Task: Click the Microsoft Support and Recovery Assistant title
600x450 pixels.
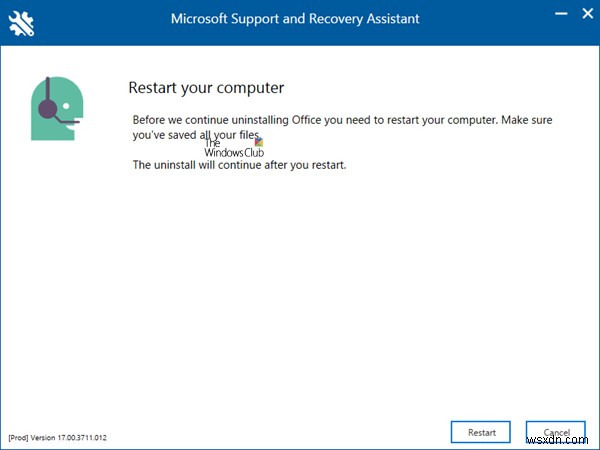Action: [295, 19]
